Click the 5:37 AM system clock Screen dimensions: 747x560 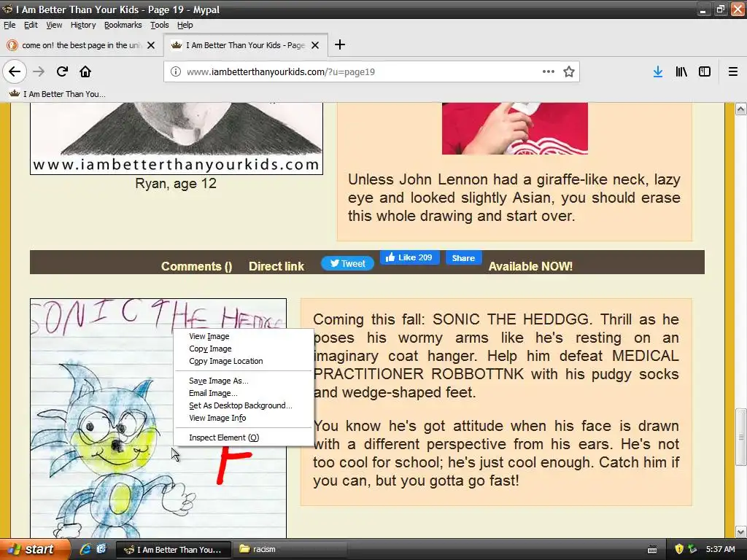[x=720, y=549]
